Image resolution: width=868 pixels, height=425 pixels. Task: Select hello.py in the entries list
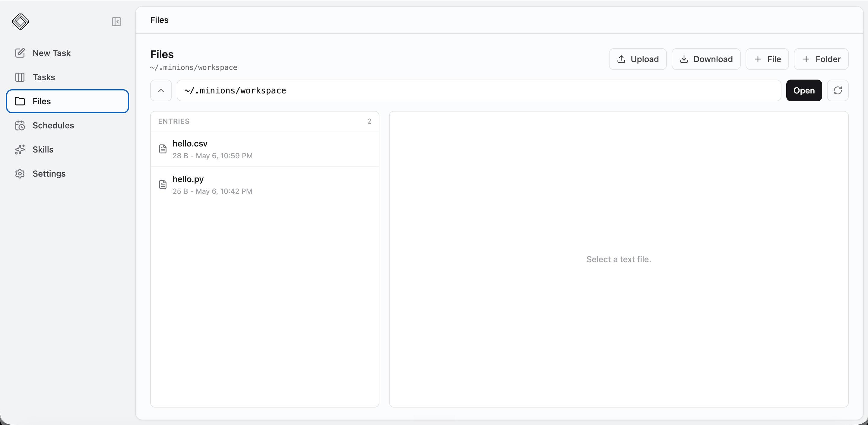point(265,184)
